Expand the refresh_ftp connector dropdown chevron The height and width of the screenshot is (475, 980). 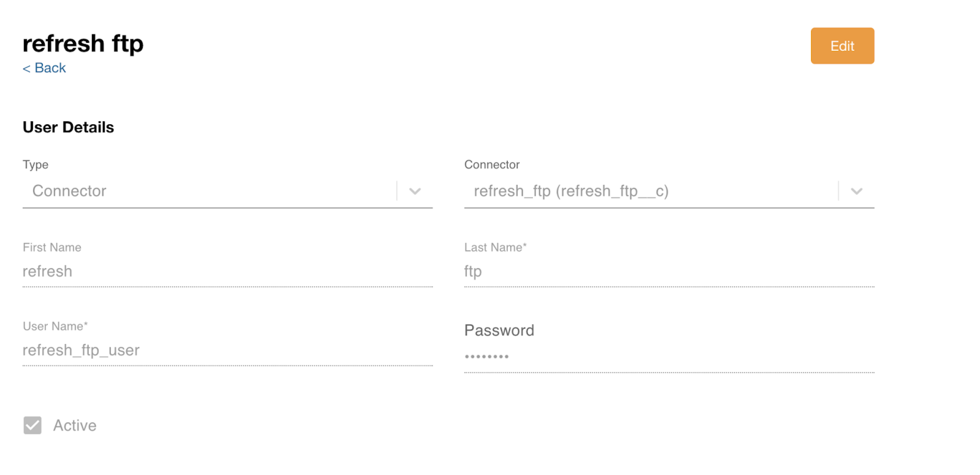pos(856,191)
